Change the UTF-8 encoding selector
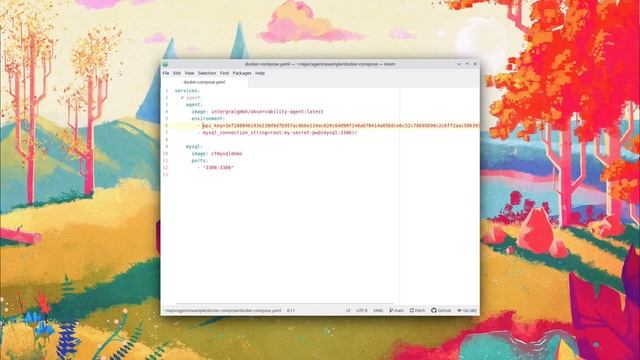Screen dimensions: 640x360 pyautogui.click(x=362, y=311)
